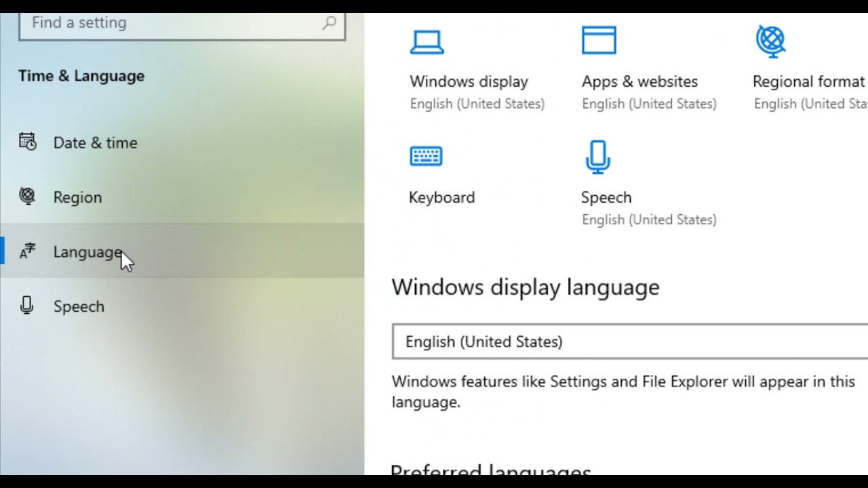Click the blue Keyboard icon
868x488 pixels.
click(x=427, y=157)
